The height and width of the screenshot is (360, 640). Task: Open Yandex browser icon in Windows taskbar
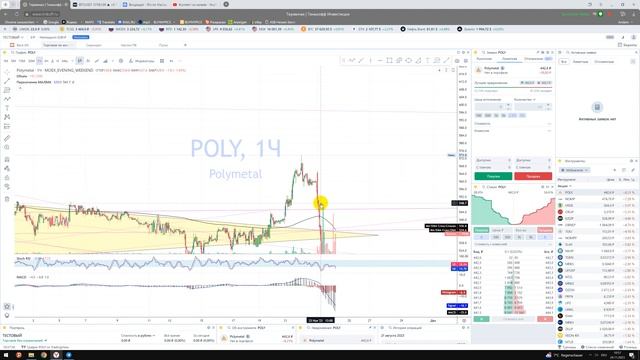56,355
